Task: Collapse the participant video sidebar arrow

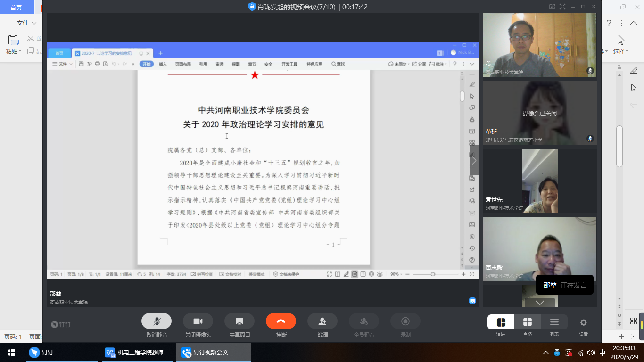Action: coord(474,160)
